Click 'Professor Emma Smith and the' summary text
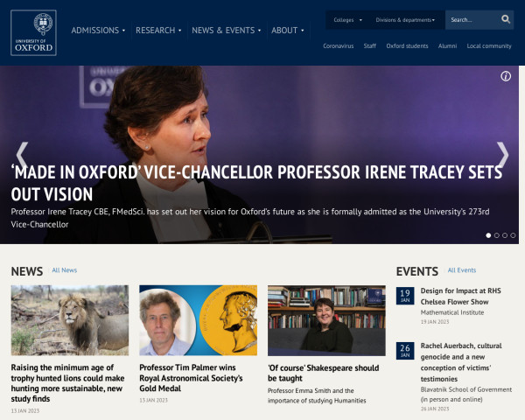 pyautogui.click(x=311, y=390)
